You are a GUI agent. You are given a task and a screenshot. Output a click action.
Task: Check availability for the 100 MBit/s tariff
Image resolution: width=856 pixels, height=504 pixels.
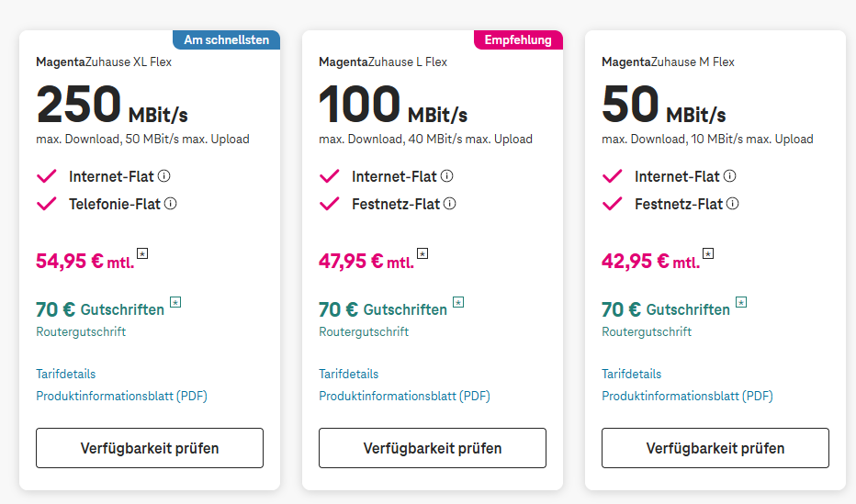(x=433, y=448)
